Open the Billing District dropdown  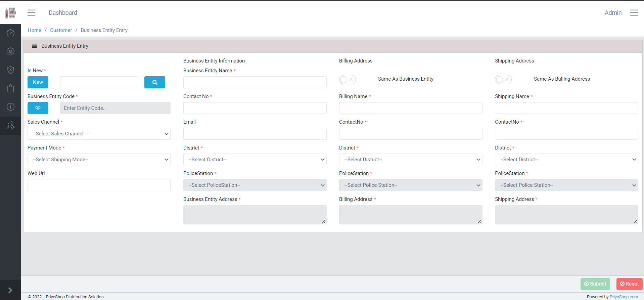(411, 160)
